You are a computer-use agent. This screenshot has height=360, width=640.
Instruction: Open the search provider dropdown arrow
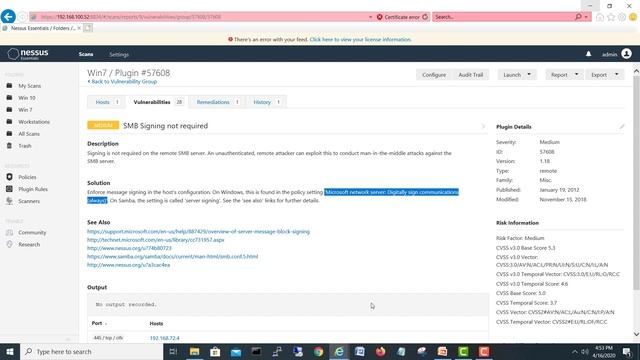[x=586, y=17]
